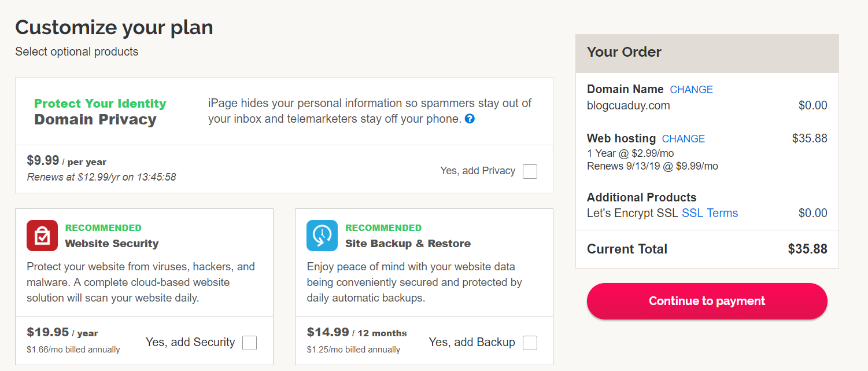The width and height of the screenshot is (868, 371).
Task: Click the 'Yes, add Security' label text
Action: [190, 342]
